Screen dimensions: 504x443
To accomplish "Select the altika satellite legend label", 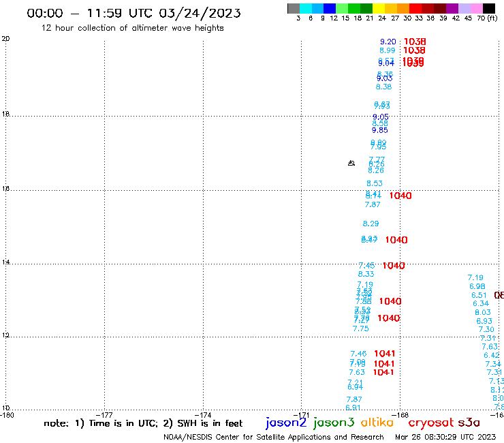I will [x=377, y=423].
